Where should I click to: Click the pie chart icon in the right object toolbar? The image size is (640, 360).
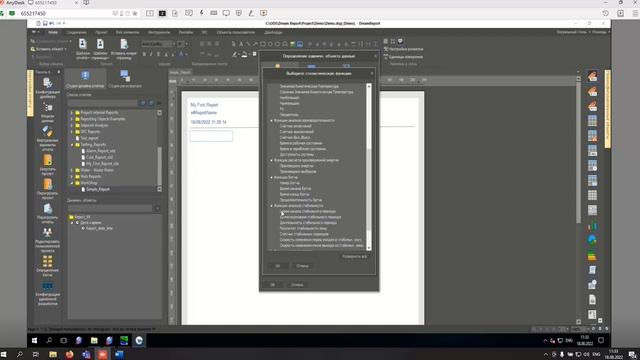(592, 240)
